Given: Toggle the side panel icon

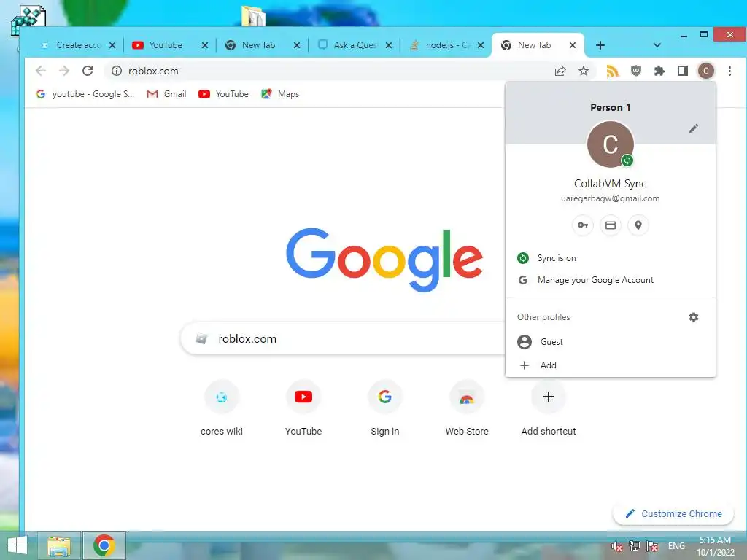Looking at the screenshot, I should point(683,71).
